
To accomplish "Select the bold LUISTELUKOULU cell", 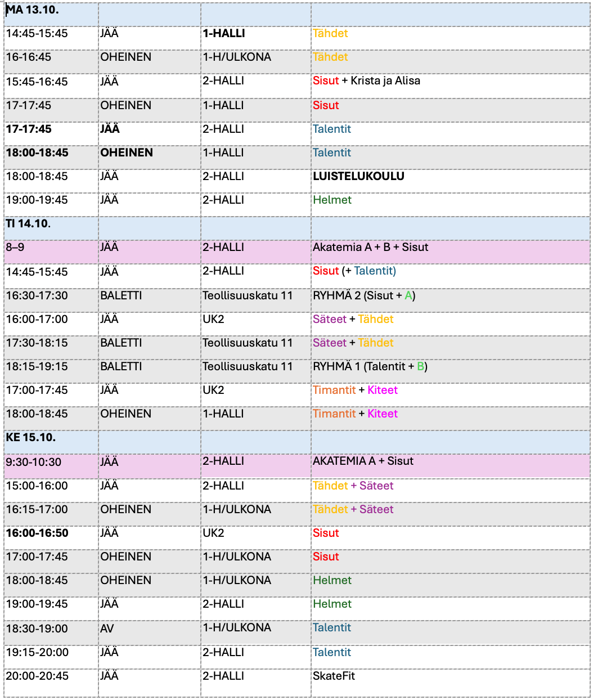I will point(358,177).
